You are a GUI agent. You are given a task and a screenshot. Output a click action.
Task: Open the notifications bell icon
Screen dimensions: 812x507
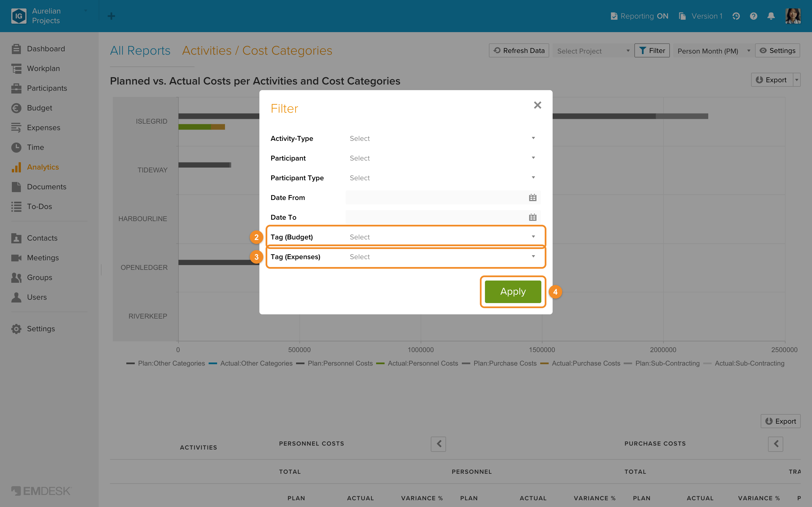point(771,16)
